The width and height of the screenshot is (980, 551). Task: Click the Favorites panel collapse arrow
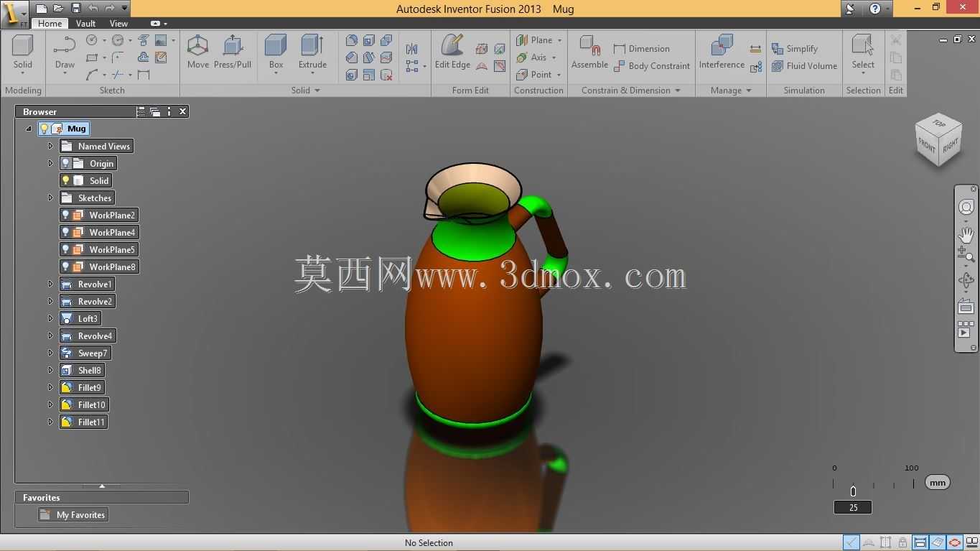click(102, 486)
